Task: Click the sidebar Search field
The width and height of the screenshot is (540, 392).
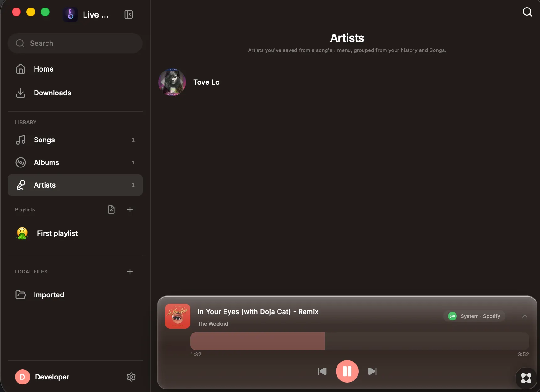Action: pyautogui.click(x=75, y=43)
